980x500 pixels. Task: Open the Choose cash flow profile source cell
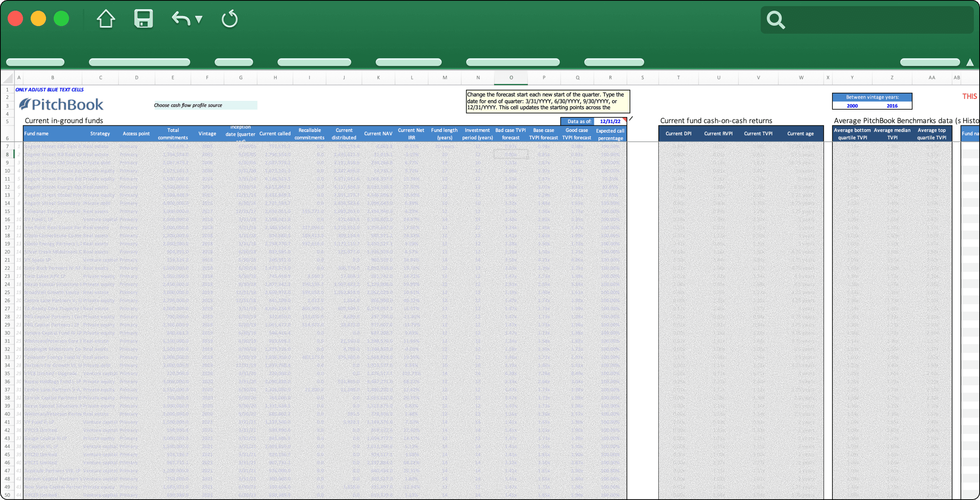coord(205,105)
